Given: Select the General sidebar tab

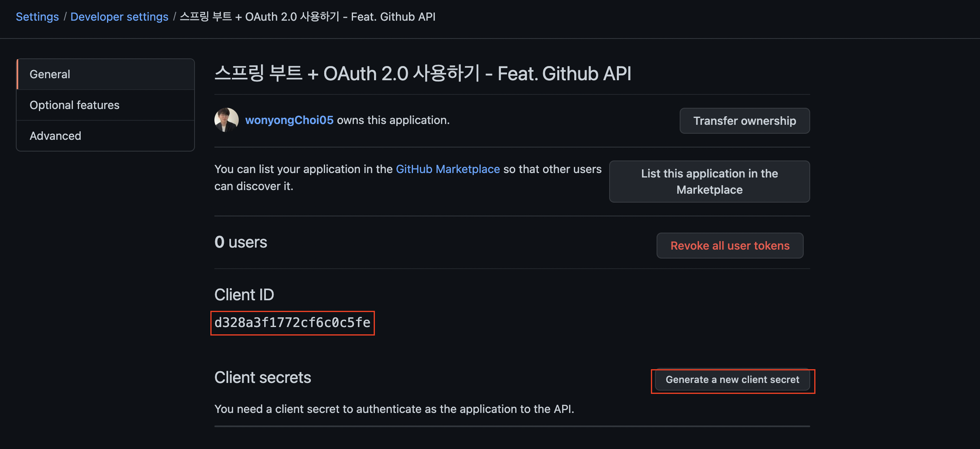Looking at the screenshot, I should point(50,74).
